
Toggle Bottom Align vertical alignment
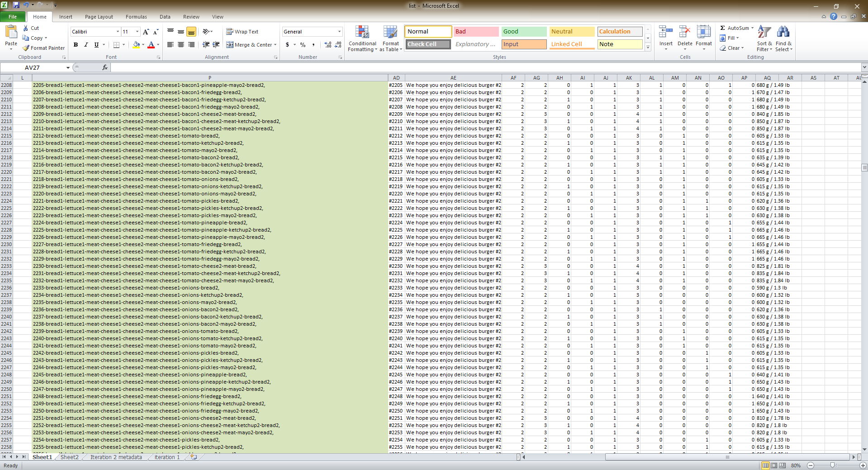tap(191, 32)
